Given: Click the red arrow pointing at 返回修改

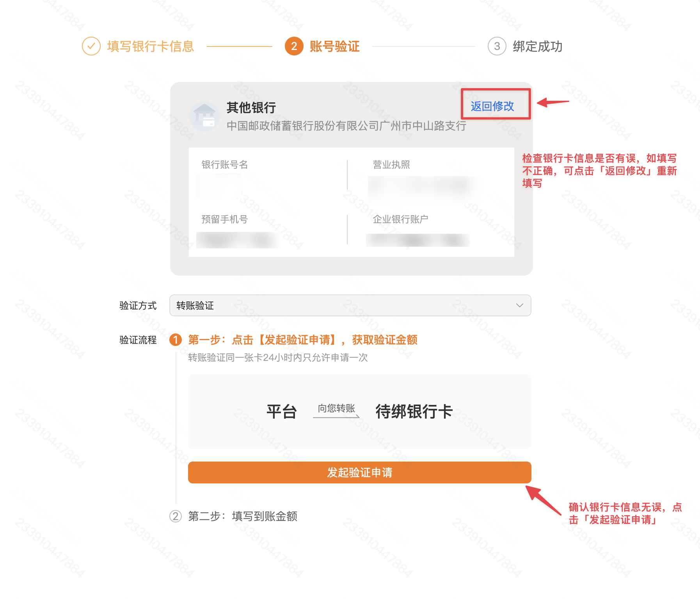Looking at the screenshot, I should (552, 102).
